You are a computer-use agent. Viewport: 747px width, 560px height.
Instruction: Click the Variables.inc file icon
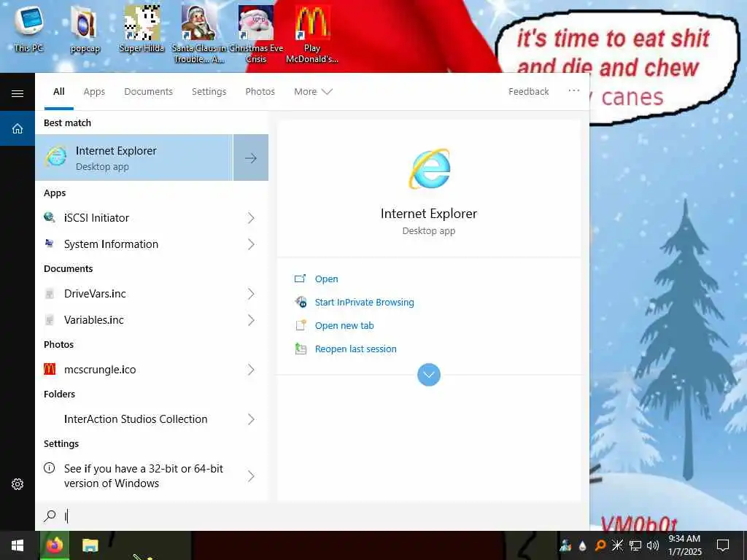[x=50, y=320]
